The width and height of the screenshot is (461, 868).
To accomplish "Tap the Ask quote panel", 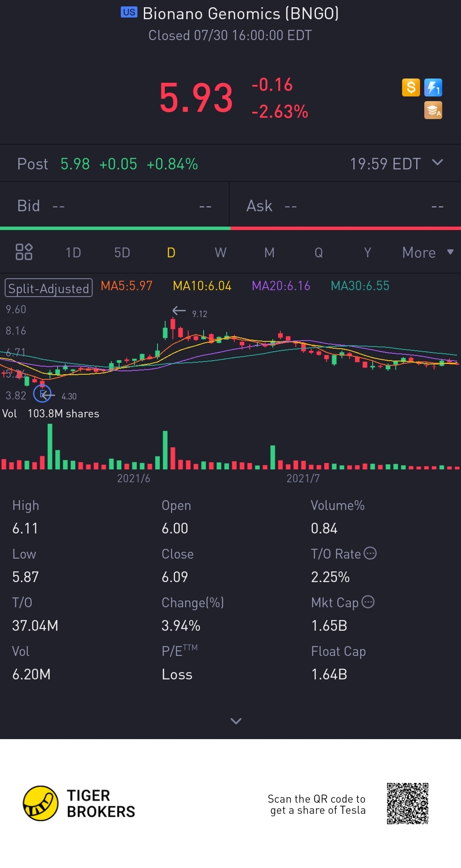I will (x=345, y=206).
